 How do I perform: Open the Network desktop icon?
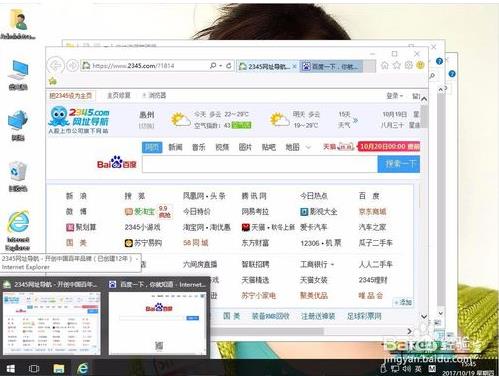coord(18,125)
